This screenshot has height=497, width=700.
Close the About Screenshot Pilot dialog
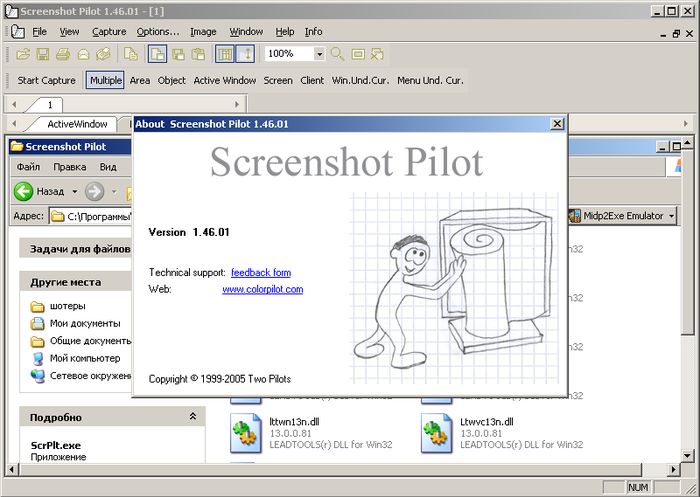click(x=557, y=124)
